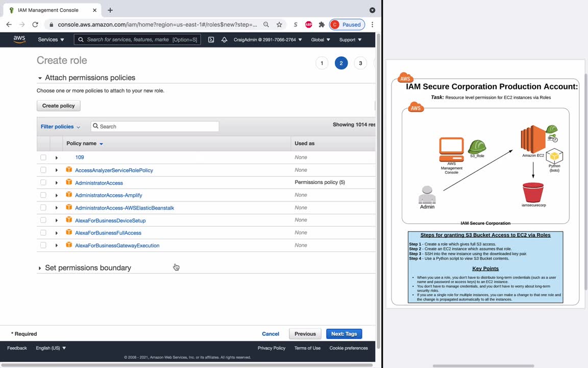Check the box for policy 109
This screenshot has width=588, height=368.
point(43,157)
